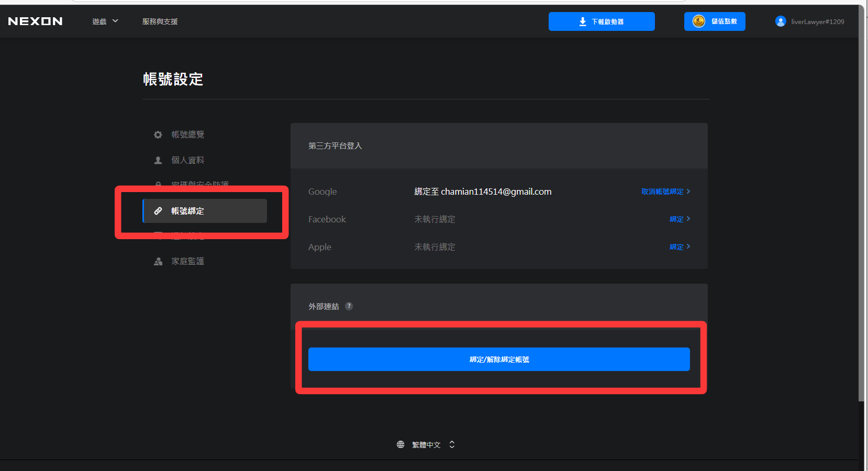Click the vertical page scrollbar
This screenshot has width=868, height=471.
coord(861,209)
